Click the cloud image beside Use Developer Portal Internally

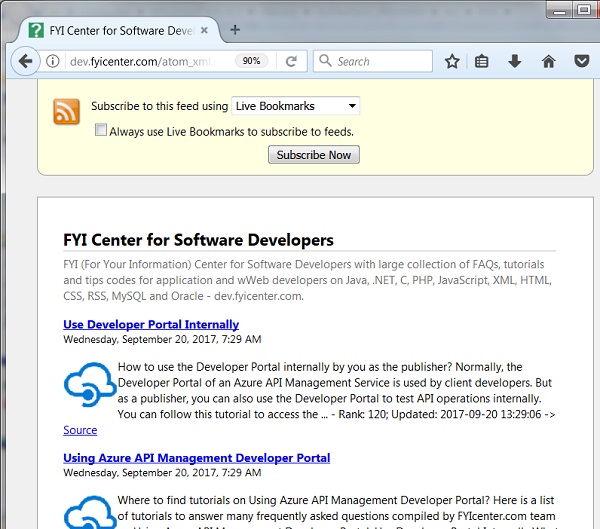pos(90,384)
